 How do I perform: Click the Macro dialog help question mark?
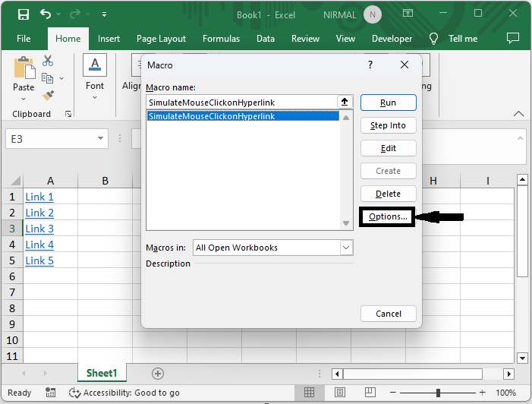[370, 65]
